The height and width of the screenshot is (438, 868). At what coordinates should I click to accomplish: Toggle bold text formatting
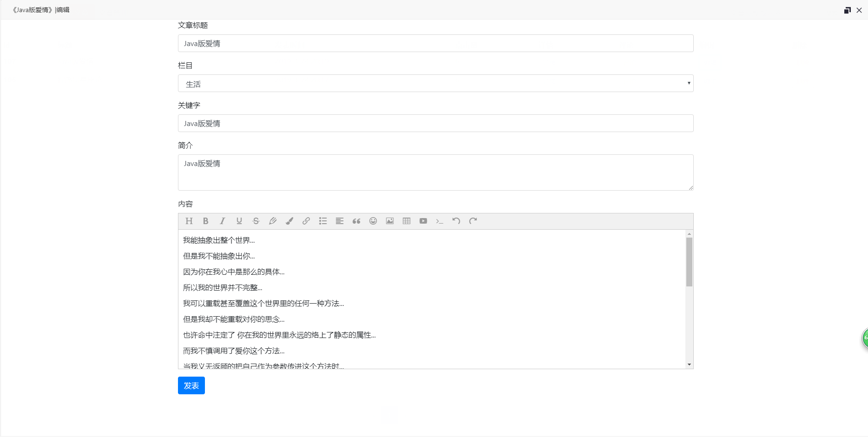click(x=205, y=221)
